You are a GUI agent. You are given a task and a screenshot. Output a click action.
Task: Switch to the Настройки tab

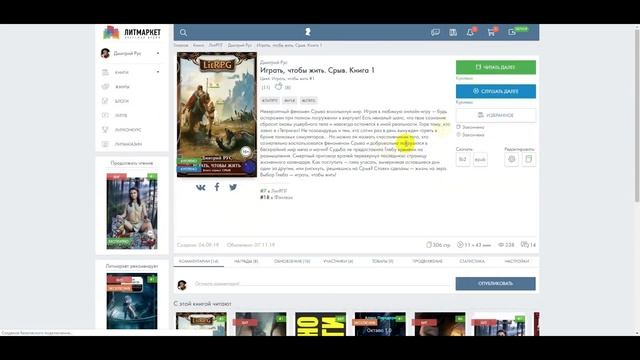516,261
